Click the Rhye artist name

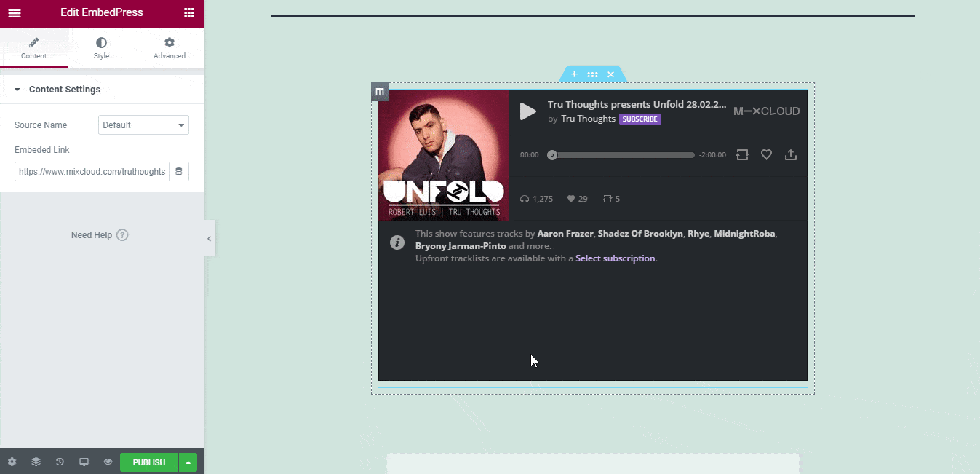click(x=698, y=234)
